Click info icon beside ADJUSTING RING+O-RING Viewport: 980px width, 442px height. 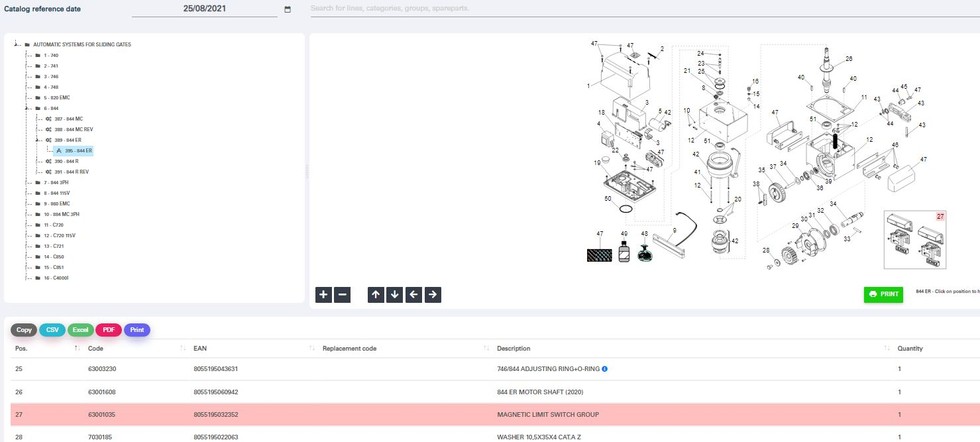pos(604,369)
